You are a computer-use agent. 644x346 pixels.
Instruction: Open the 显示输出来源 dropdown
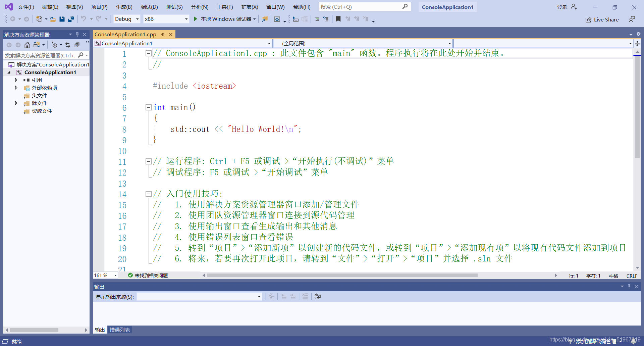tap(199, 297)
